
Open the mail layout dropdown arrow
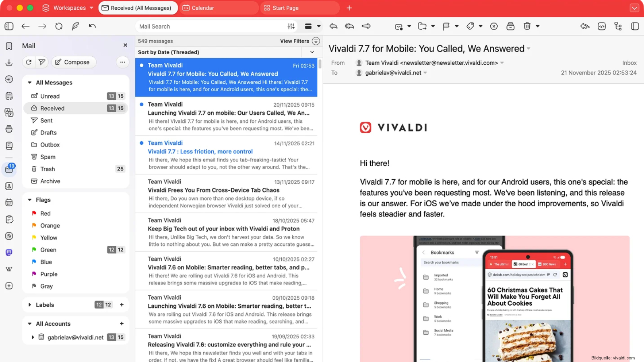[x=319, y=26]
